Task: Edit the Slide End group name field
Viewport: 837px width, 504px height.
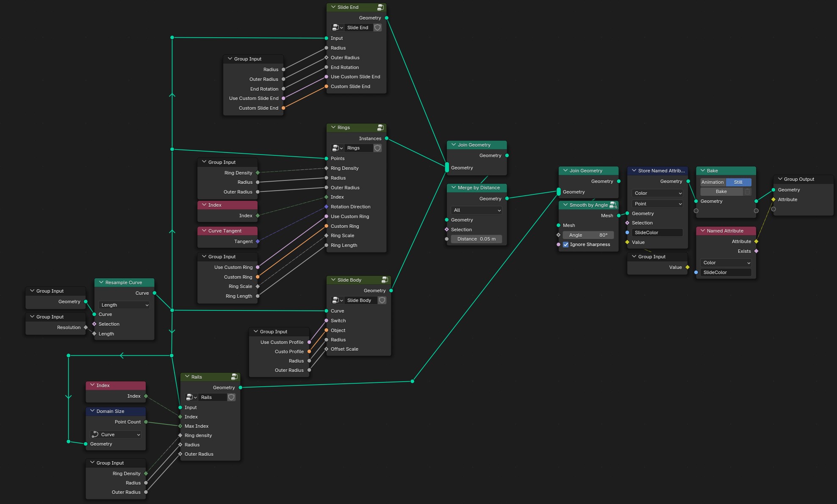Action: (358, 28)
